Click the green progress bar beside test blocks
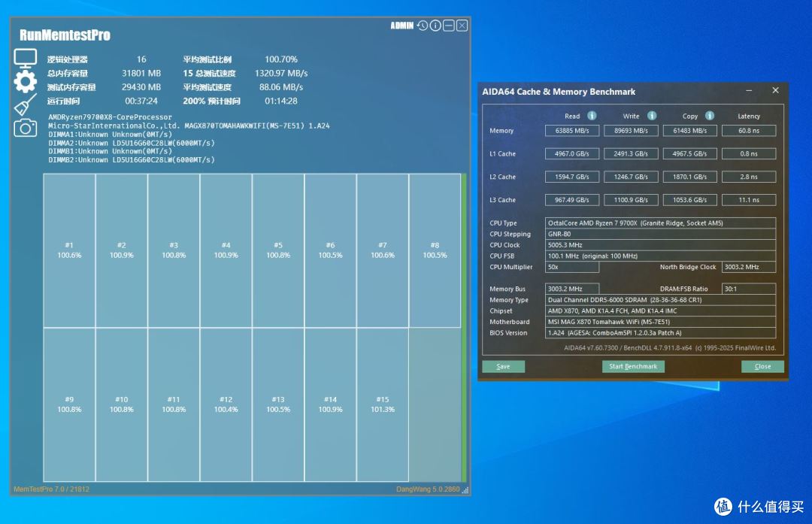The image size is (812, 524). 464,328
